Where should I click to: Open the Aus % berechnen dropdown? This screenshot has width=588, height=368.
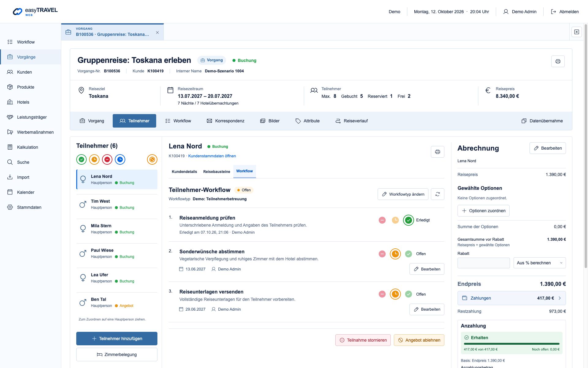pyautogui.click(x=540, y=263)
